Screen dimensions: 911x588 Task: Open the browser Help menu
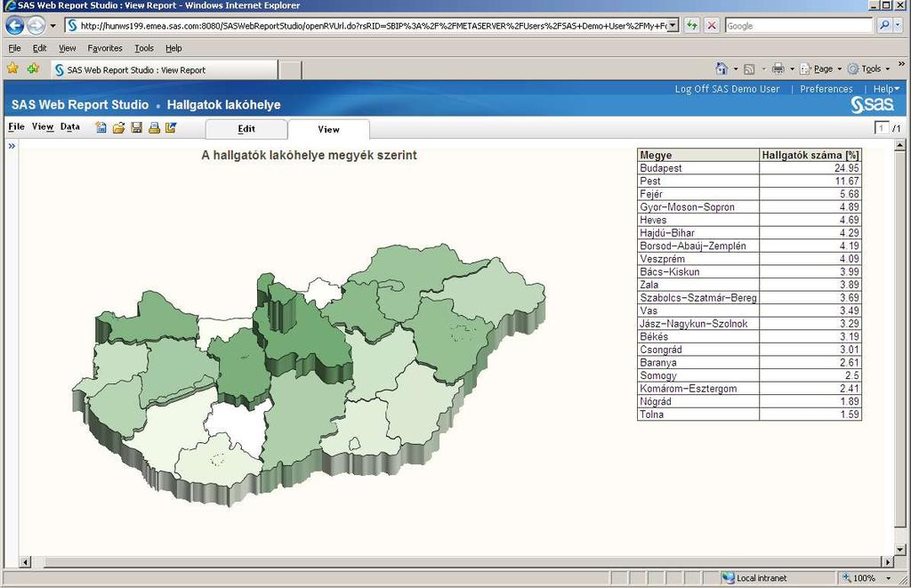coord(173,48)
